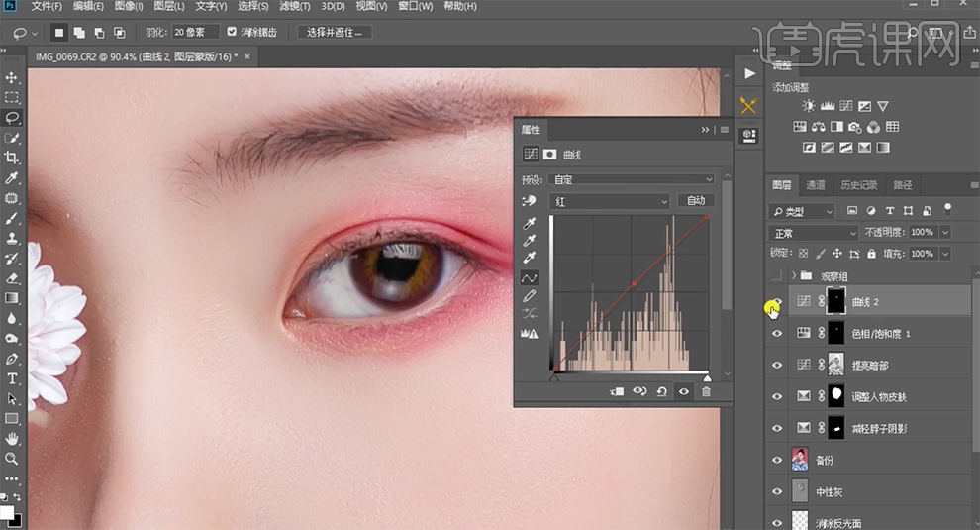Turn the layer filter switch on or off
980x530 pixels.
947,209
